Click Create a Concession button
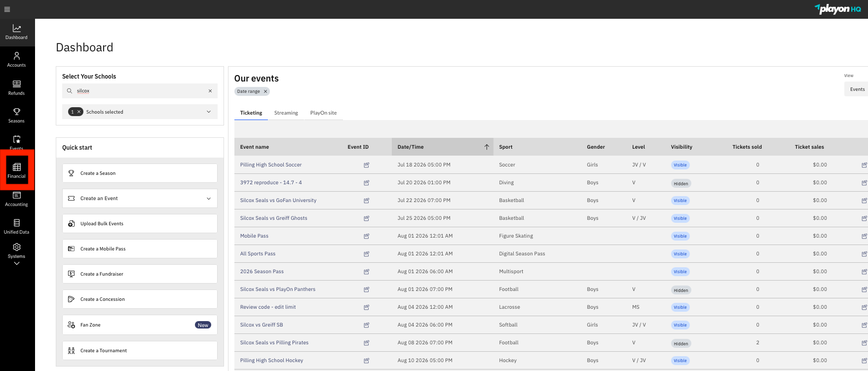This screenshot has height=371, width=868. tap(140, 299)
